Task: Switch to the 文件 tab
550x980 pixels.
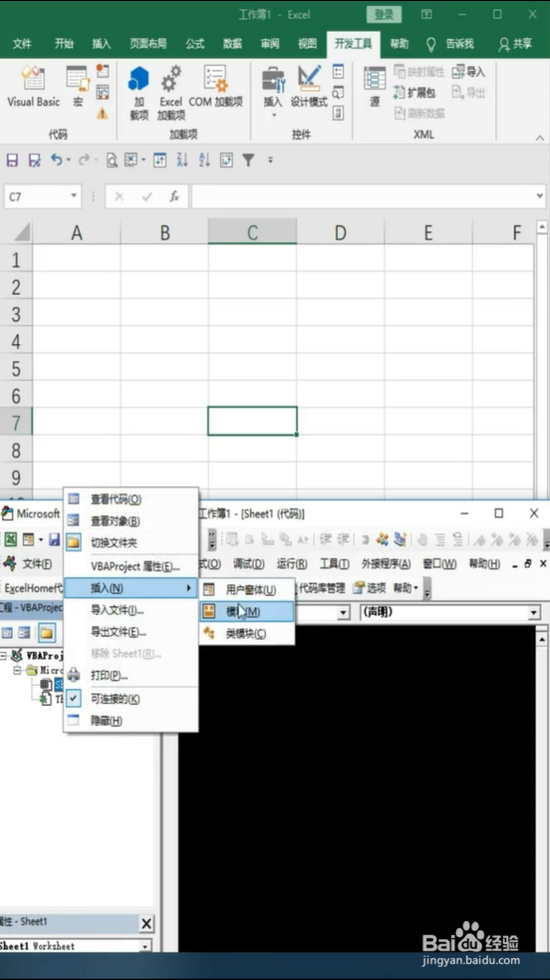Action: pyautogui.click(x=22, y=44)
